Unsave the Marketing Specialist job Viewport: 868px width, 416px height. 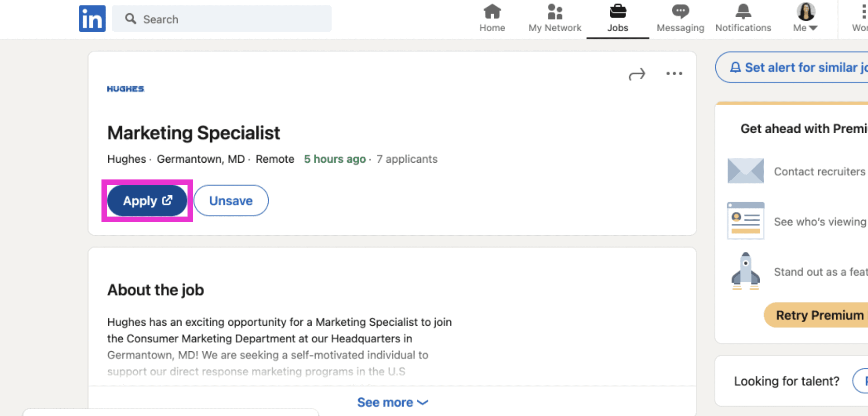[x=231, y=200]
